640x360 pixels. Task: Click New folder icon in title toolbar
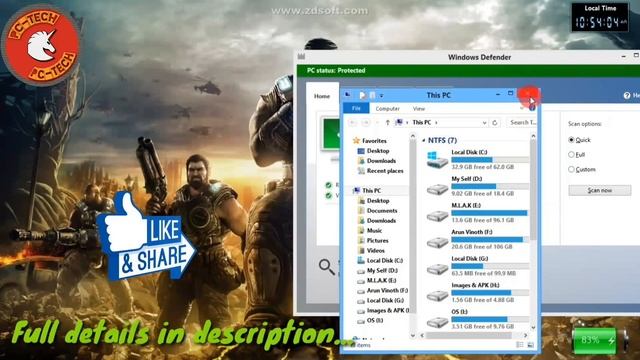(372, 95)
